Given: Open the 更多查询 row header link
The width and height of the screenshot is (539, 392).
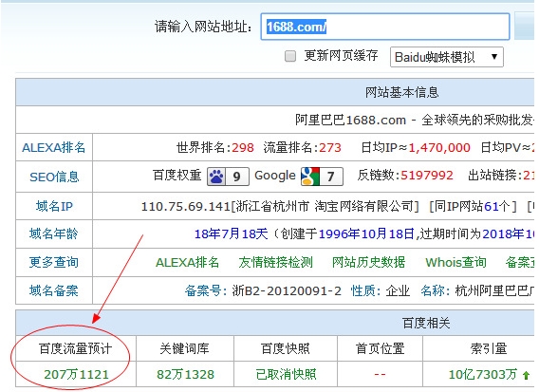Looking at the screenshot, I should (x=54, y=262).
